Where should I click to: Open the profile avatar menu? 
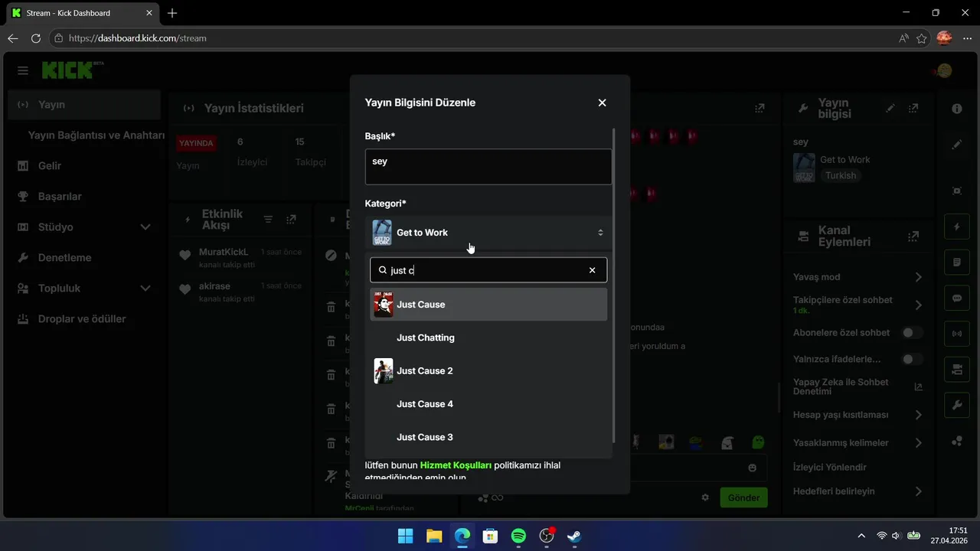click(x=944, y=71)
